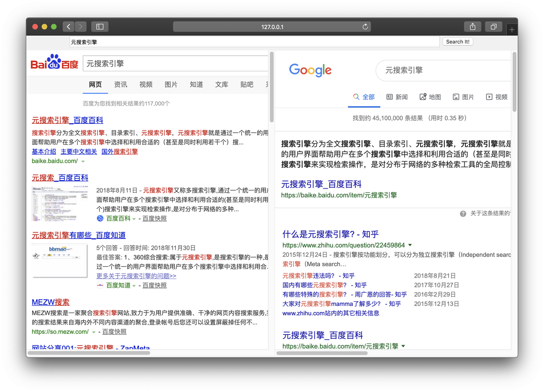Reload the page with the refresh icon
The height and width of the screenshot is (392, 544).
pyautogui.click(x=365, y=27)
